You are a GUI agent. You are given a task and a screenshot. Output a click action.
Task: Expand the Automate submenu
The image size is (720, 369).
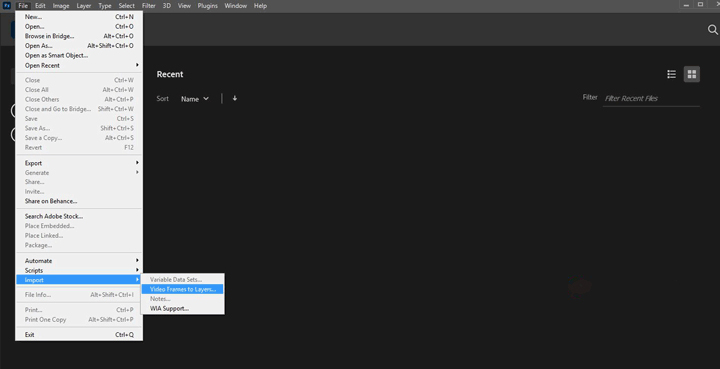(x=79, y=261)
